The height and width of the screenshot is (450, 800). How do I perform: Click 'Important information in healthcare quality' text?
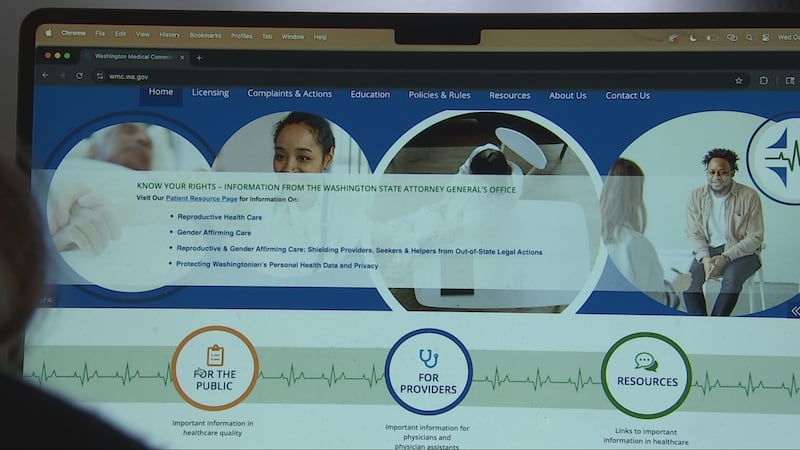click(x=213, y=428)
